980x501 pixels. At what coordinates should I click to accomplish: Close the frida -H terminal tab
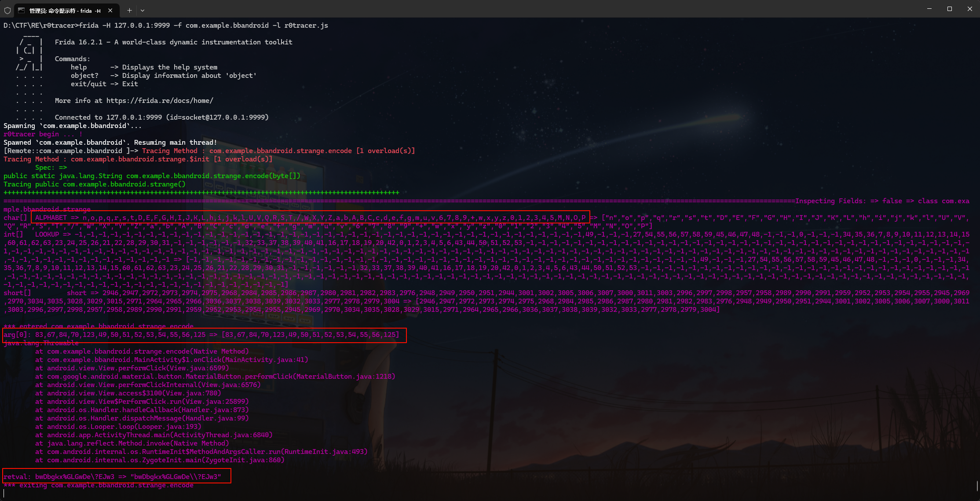pyautogui.click(x=110, y=10)
